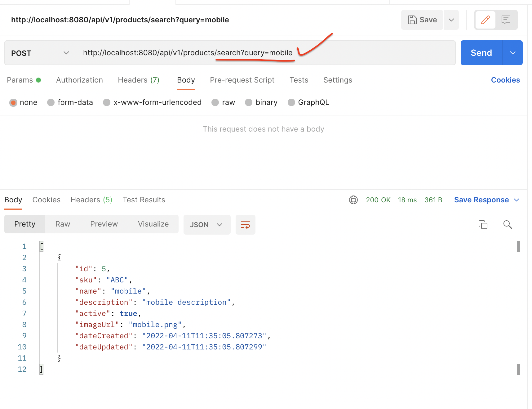
Task: Open the Tests tab
Action: (x=299, y=80)
